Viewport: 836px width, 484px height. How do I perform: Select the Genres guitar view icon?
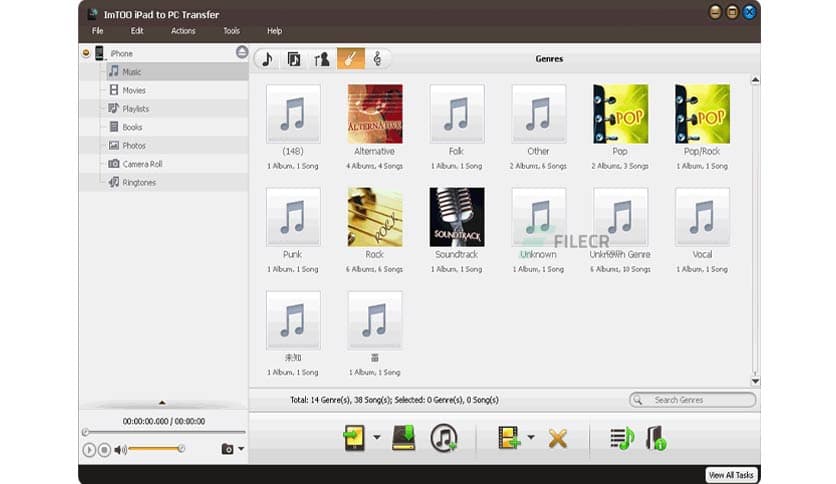click(350, 59)
